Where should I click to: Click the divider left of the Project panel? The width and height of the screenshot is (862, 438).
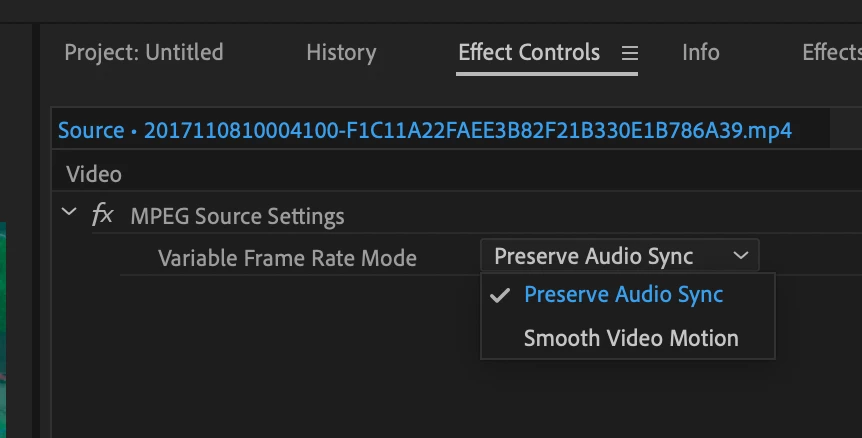click(x=36, y=231)
